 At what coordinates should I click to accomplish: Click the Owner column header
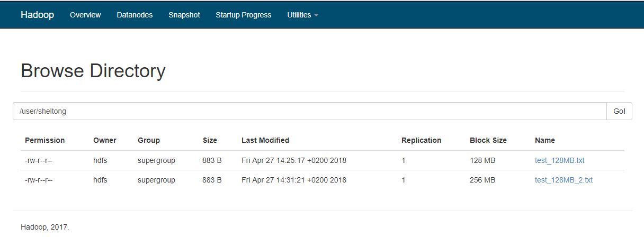pos(104,140)
